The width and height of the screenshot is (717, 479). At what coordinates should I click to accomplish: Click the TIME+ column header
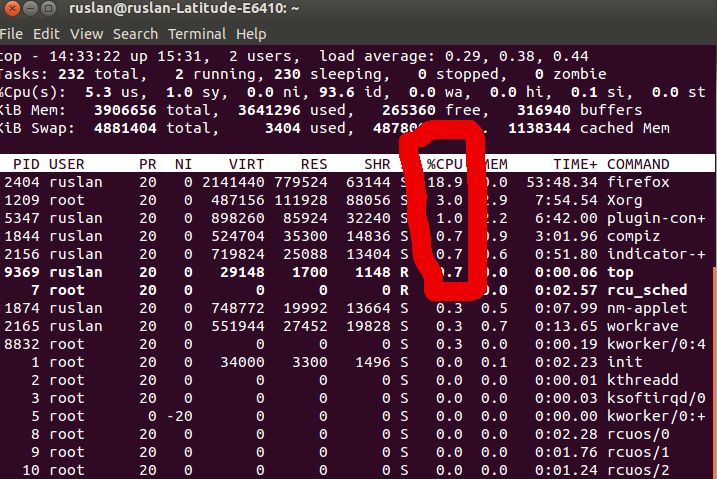pyautogui.click(x=575, y=164)
